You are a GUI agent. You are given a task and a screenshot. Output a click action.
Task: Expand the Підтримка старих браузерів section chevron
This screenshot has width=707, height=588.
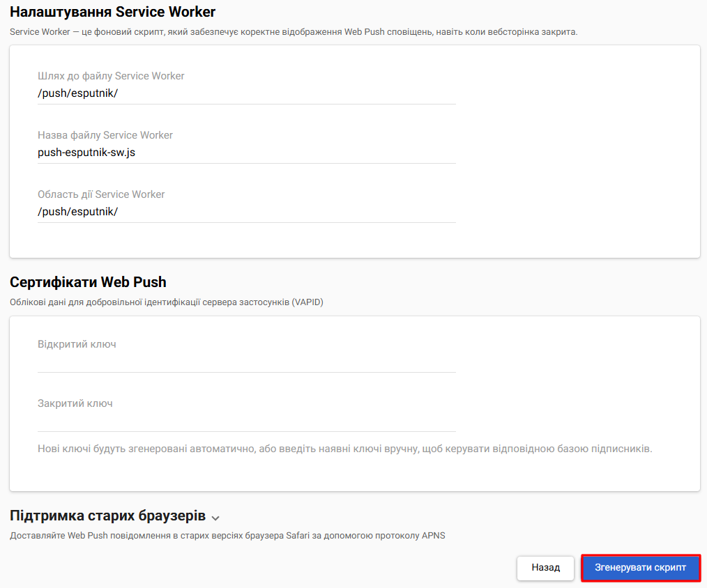215,518
